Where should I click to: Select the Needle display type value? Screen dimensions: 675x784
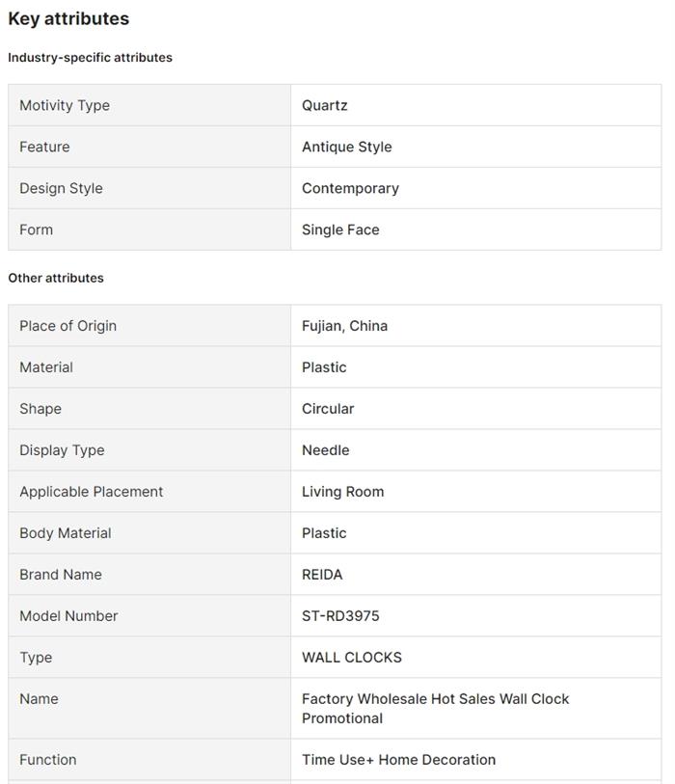[325, 450]
